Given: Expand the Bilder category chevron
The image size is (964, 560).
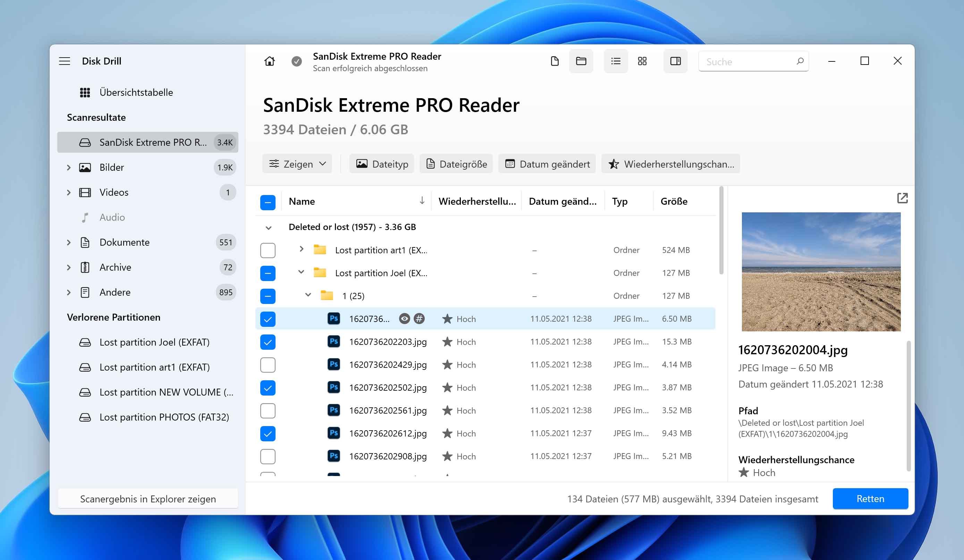Looking at the screenshot, I should 69,168.
